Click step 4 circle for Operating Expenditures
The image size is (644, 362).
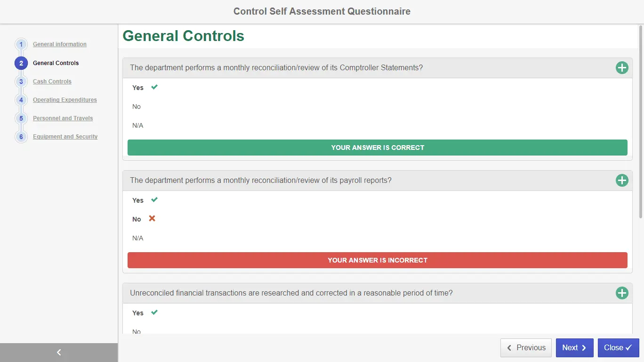21,100
